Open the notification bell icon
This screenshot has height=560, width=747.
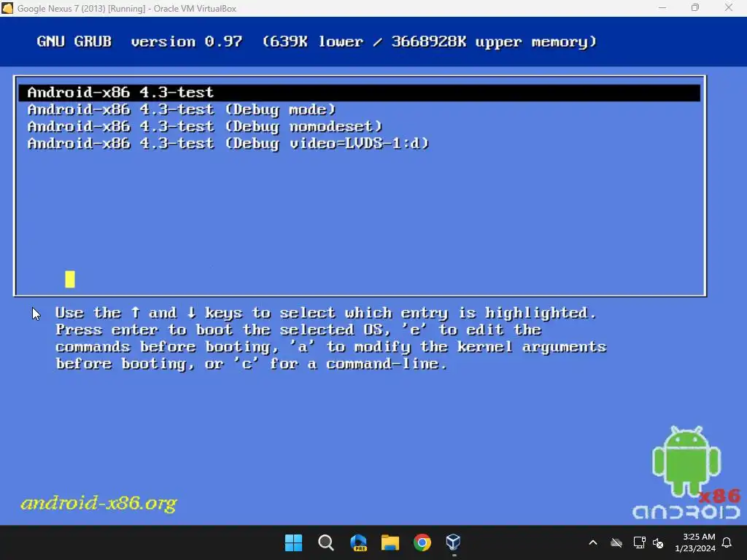point(727,542)
